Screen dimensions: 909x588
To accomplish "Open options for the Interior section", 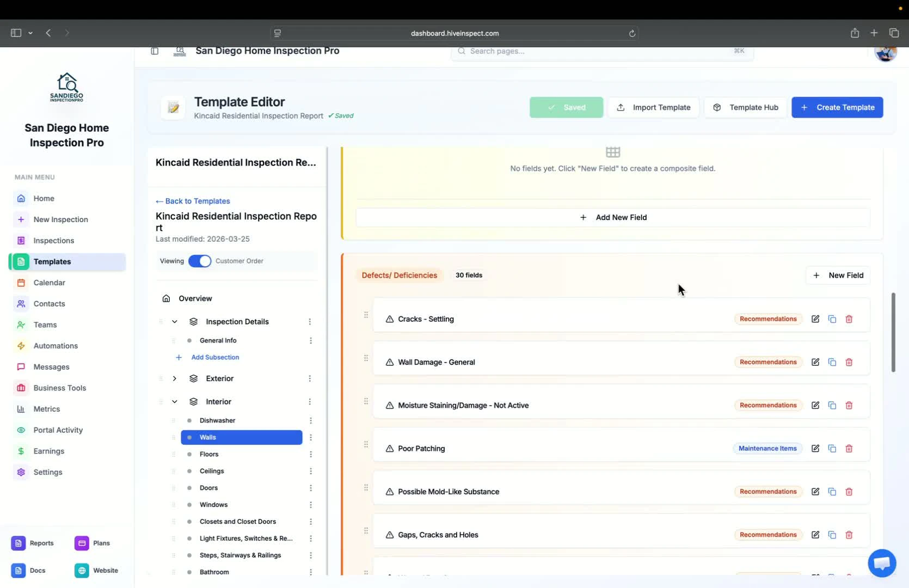I will point(310,402).
